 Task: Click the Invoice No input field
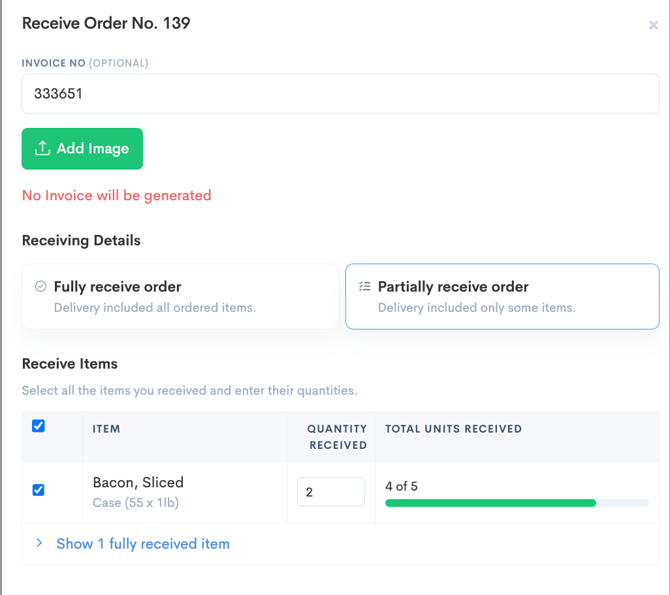340,94
